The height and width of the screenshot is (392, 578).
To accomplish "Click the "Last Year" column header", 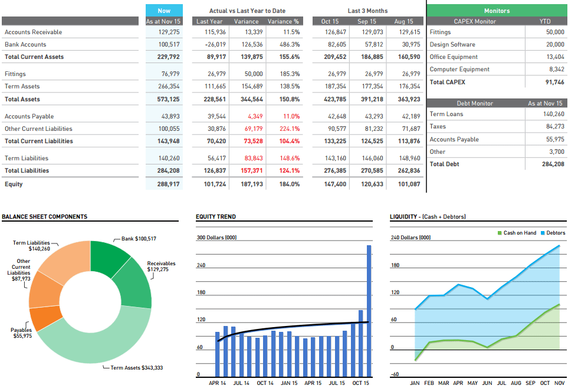I will click(209, 21).
